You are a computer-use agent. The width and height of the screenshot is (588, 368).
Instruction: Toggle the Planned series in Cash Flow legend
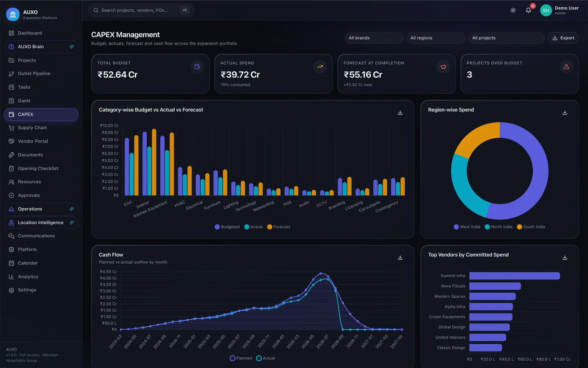(241, 358)
